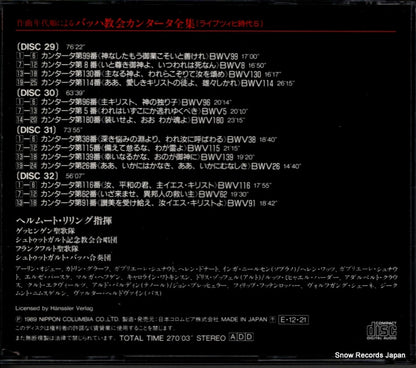Viewport: 416px width, 368px height.
Task: Click the BWV114 cantata label
Action: pyautogui.click(x=257, y=83)
